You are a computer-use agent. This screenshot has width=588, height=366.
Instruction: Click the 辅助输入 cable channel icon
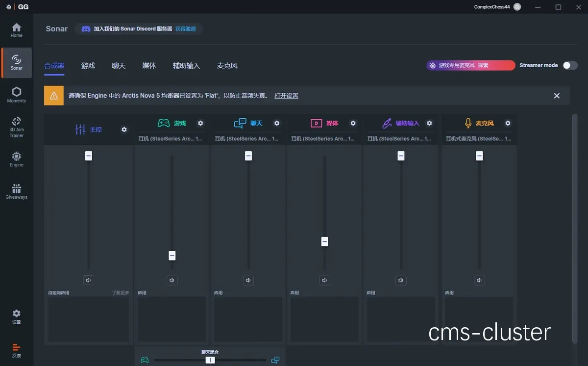click(x=387, y=123)
